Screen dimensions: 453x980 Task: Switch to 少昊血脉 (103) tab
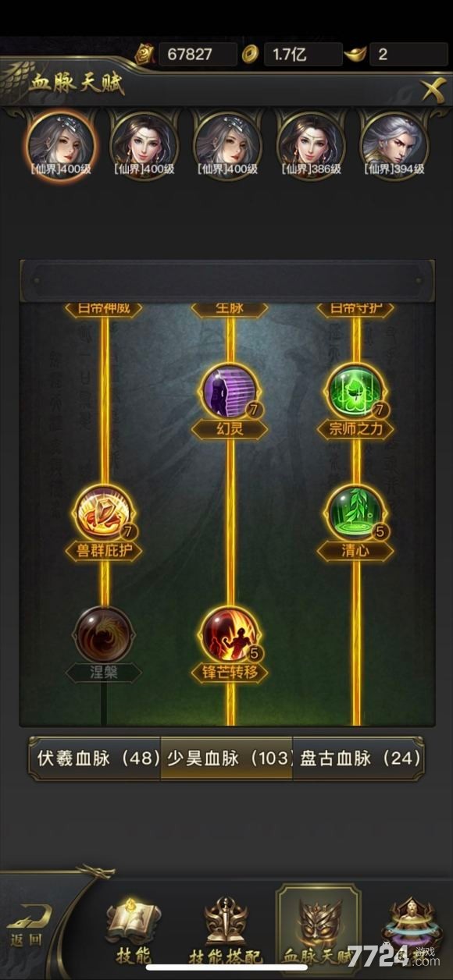tap(227, 758)
